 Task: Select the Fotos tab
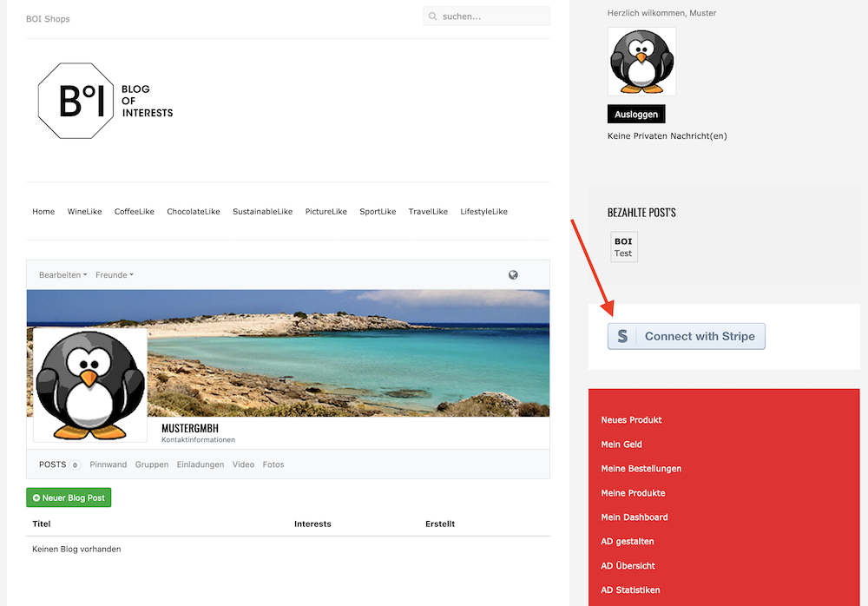click(x=273, y=464)
